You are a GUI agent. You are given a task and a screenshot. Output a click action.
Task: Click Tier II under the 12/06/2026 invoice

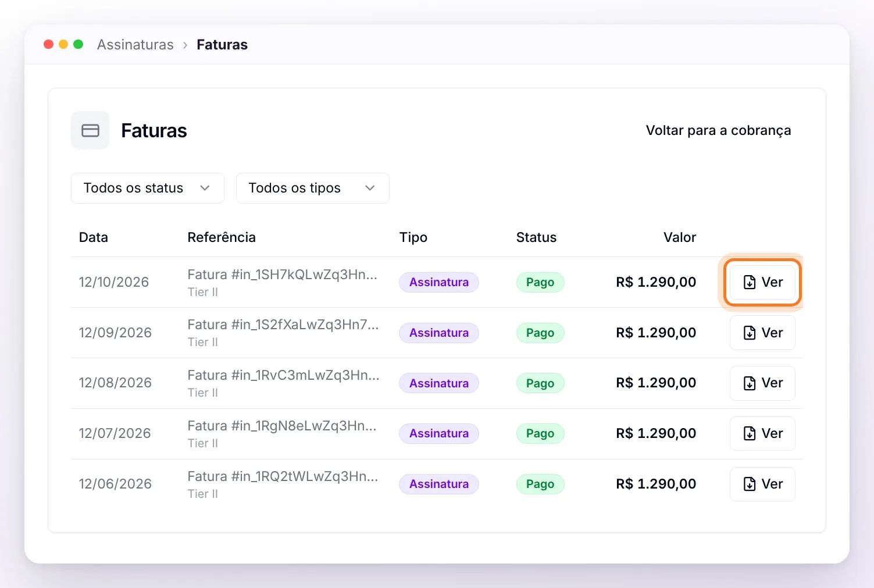203,494
